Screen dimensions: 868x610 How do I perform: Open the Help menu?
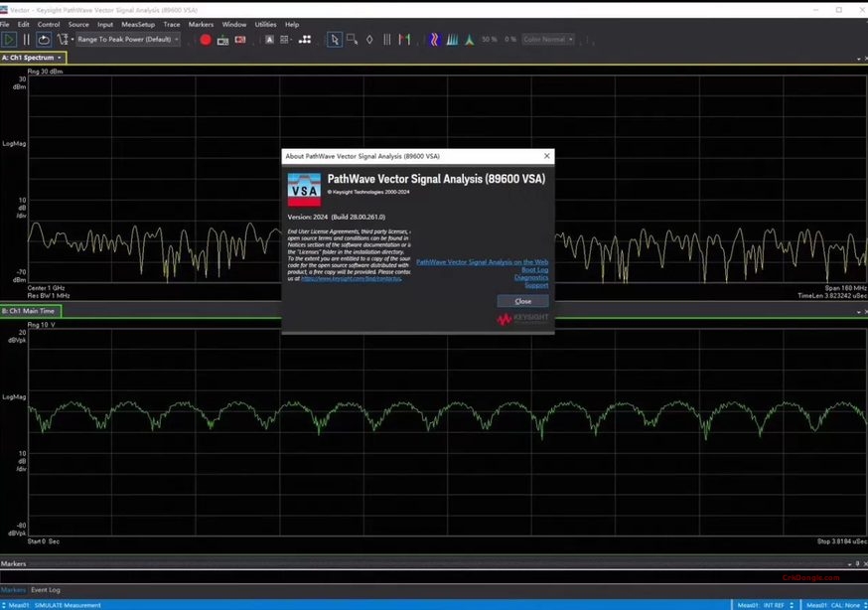[x=292, y=25]
